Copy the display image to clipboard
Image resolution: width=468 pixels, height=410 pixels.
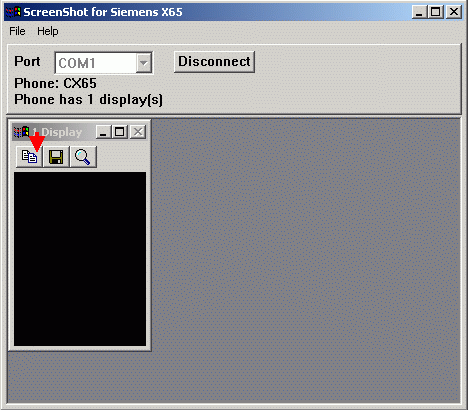click(29, 156)
